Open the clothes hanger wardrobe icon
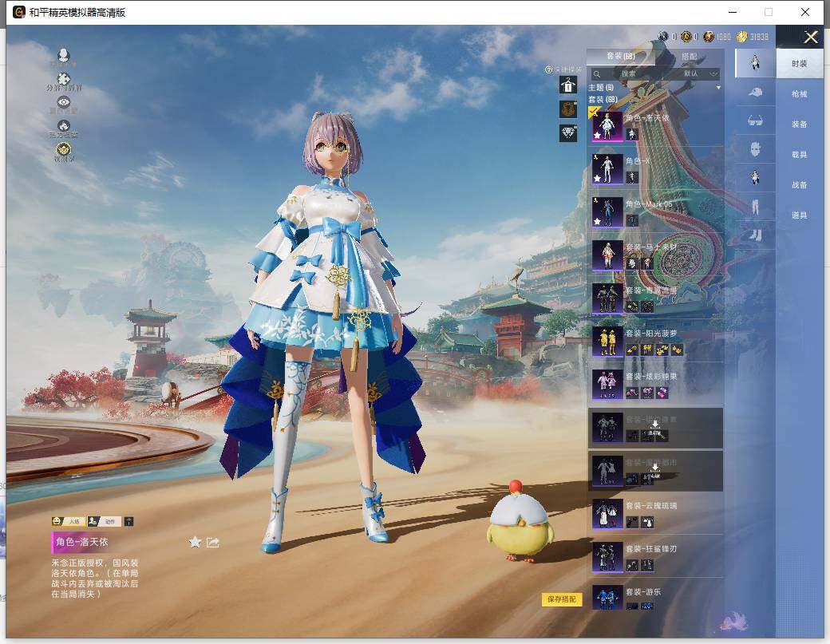Screen dimensions: 830x644 (x=568, y=85)
